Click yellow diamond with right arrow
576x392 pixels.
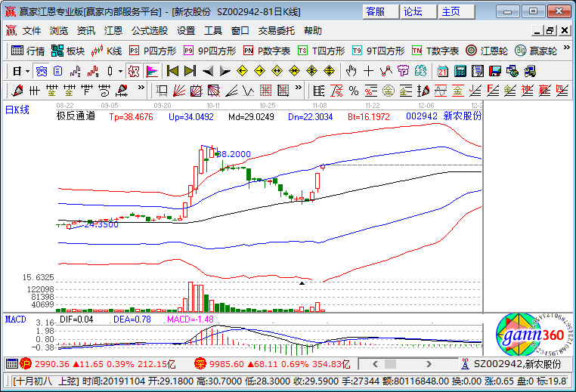point(259,71)
